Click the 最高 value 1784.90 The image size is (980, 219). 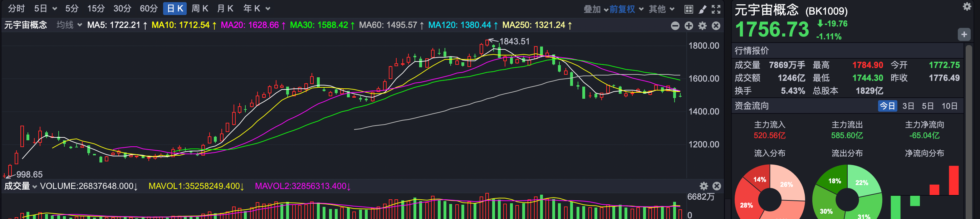tap(867, 65)
